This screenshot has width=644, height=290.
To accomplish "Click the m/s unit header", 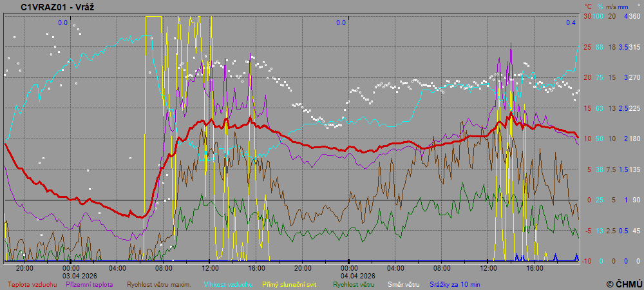I will pos(611,6).
